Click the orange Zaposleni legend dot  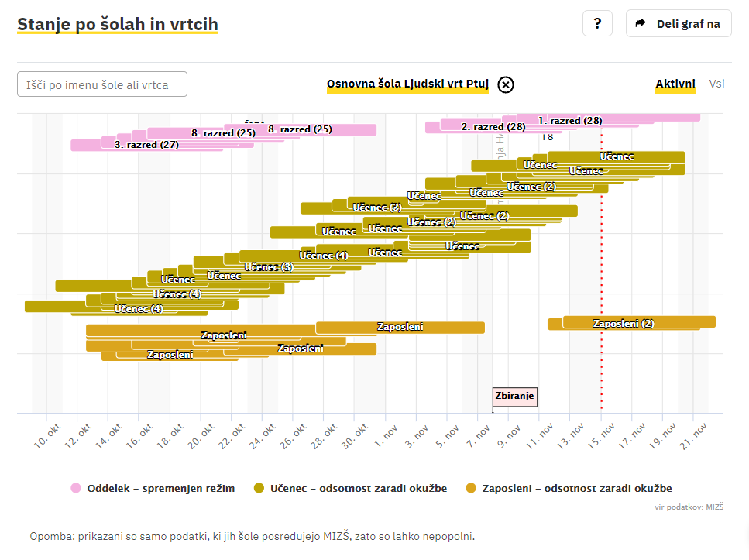(471, 488)
